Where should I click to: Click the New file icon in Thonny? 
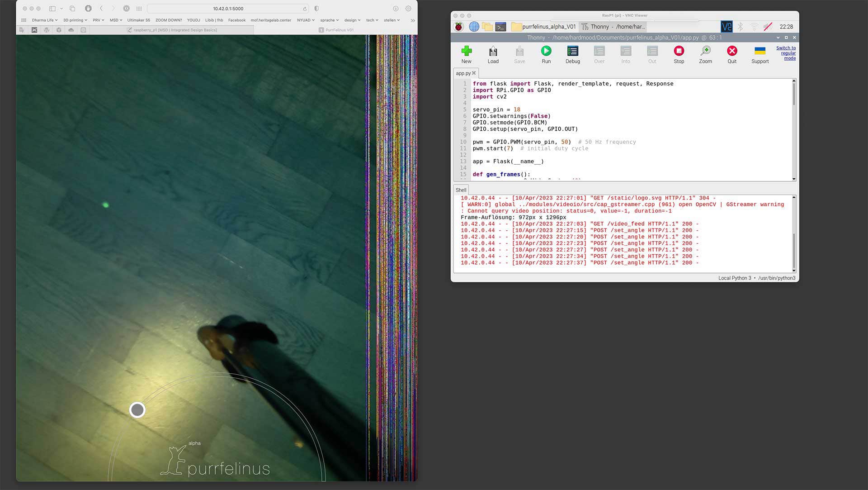click(x=466, y=51)
